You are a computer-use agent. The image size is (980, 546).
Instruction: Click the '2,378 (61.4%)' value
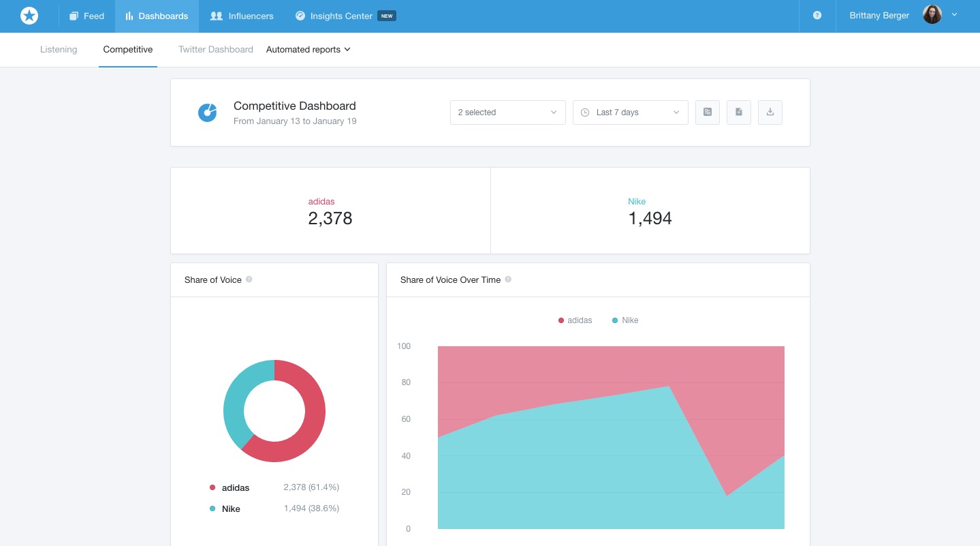coord(311,487)
